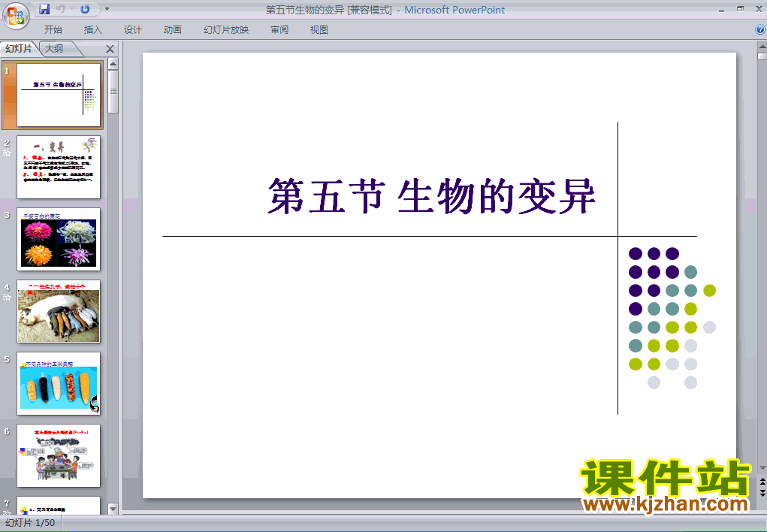
Task: Click animation star icon beside slide 2
Action: [7, 153]
